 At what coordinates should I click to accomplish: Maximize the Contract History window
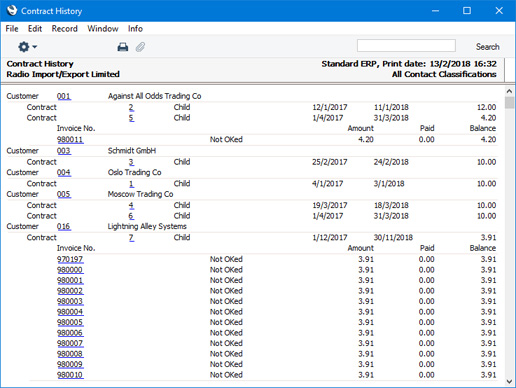tap(467, 11)
